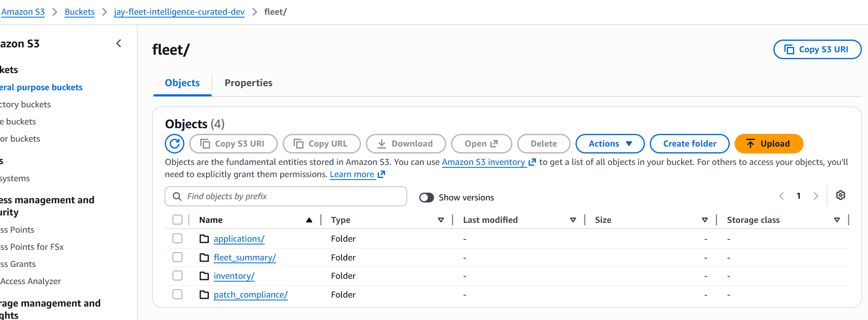This screenshot has width=868, height=320.
Task: Go to Buckets breadcrumb
Action: point(80,12)
